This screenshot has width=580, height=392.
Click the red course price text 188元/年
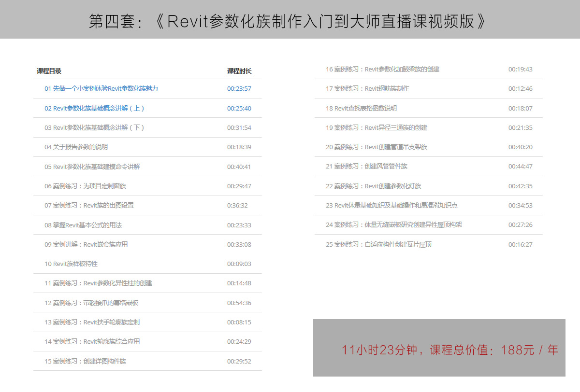point(530,350)
